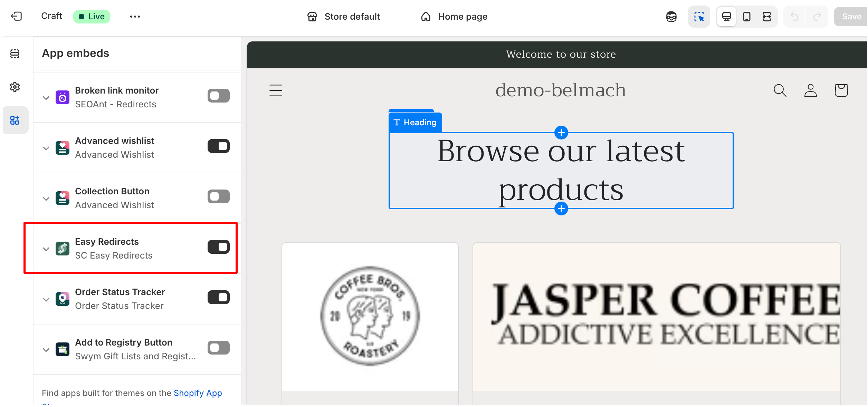Expand Advanced wishlist embed settings

[x=46, y=148]
